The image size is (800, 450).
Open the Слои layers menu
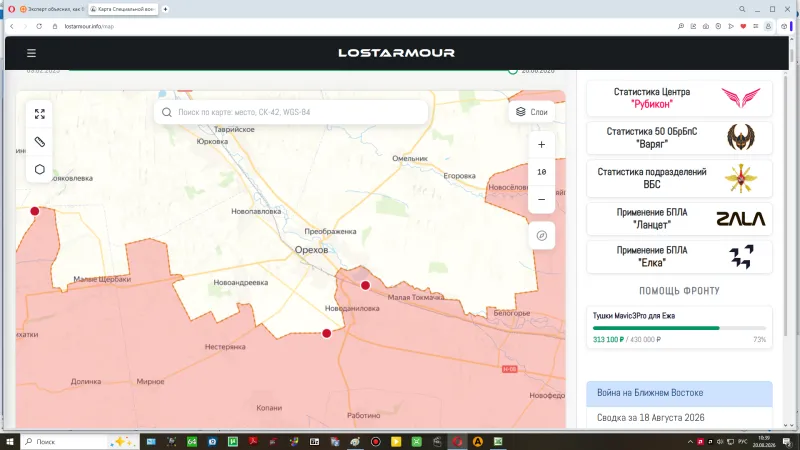[x=532, y=112]
